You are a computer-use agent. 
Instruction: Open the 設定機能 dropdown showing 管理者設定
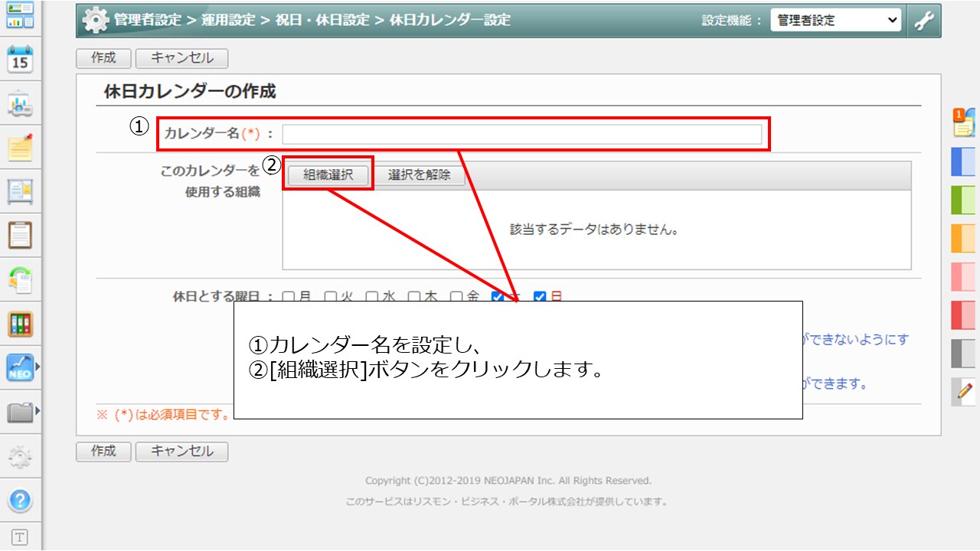pyautogui.click(x=836, y=21)
